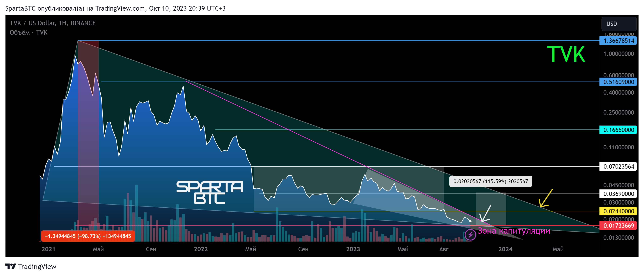Click the 2023 time axis label
The image size is (644, 276).
point(353,249)
